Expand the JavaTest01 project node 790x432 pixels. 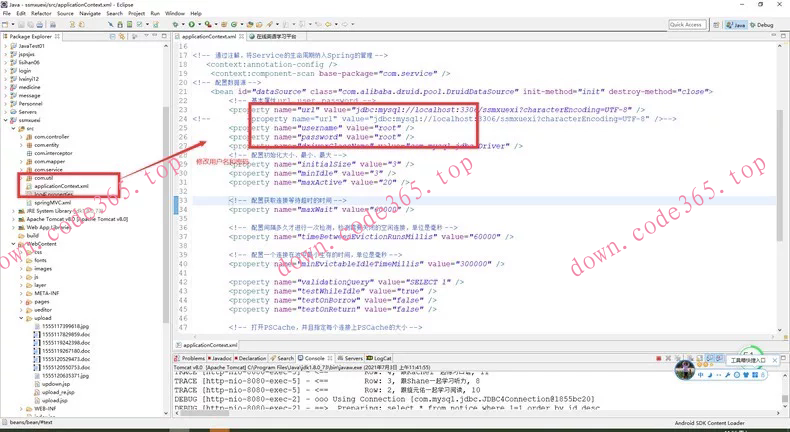(x=6, y=46)
